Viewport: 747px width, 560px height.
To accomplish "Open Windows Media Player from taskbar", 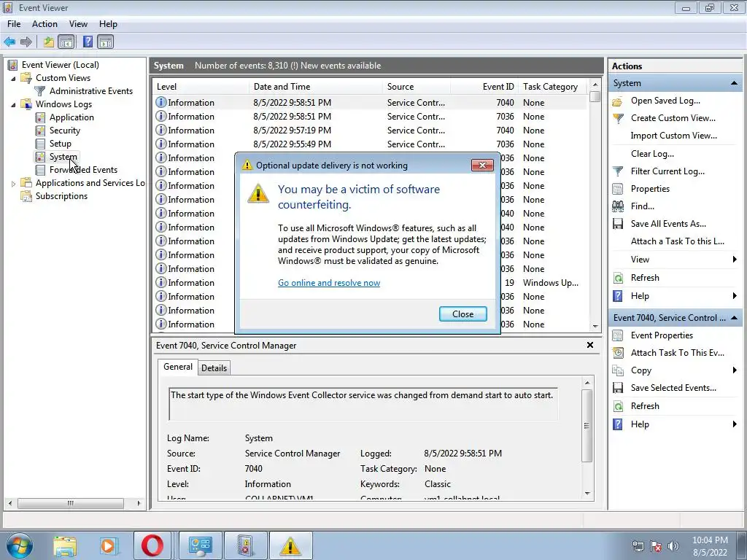I will (108, 545).
